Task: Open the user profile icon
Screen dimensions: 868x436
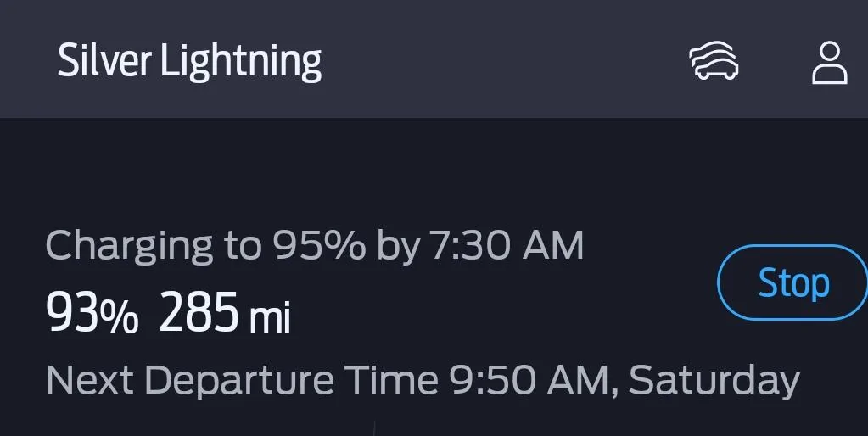Action: tap(830, 63)
